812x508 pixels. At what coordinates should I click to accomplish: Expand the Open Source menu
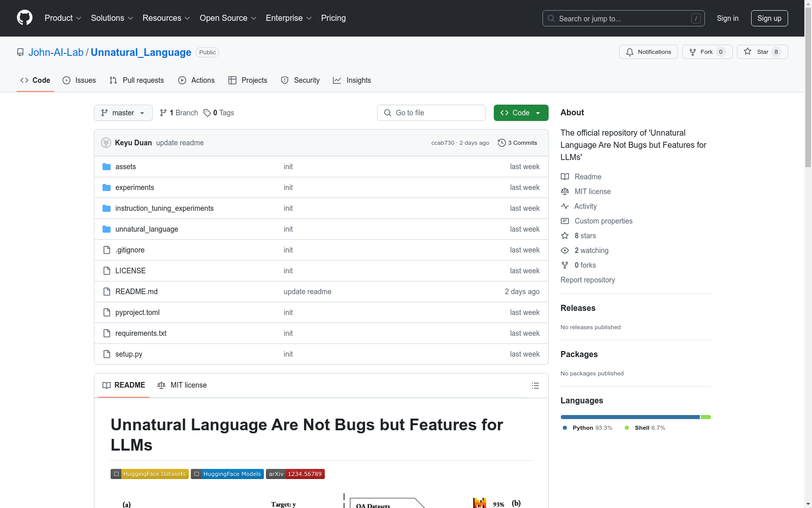pyautogui.click(x=228, y=18)
